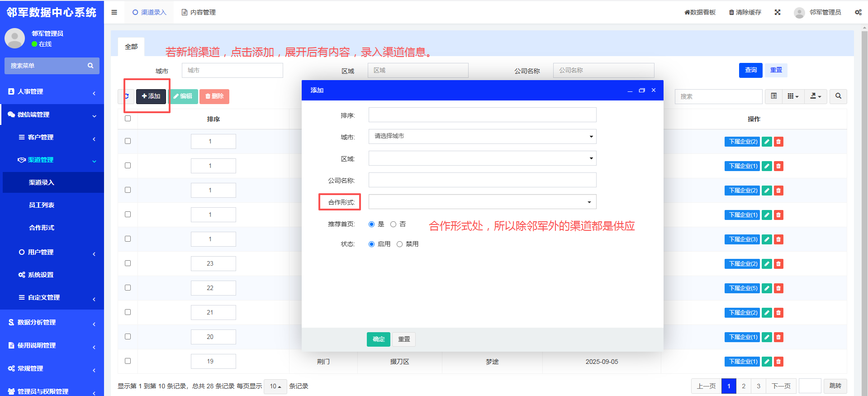
Task: Click the 重置 button beside 查询
Action: click(x=776, y=70)
